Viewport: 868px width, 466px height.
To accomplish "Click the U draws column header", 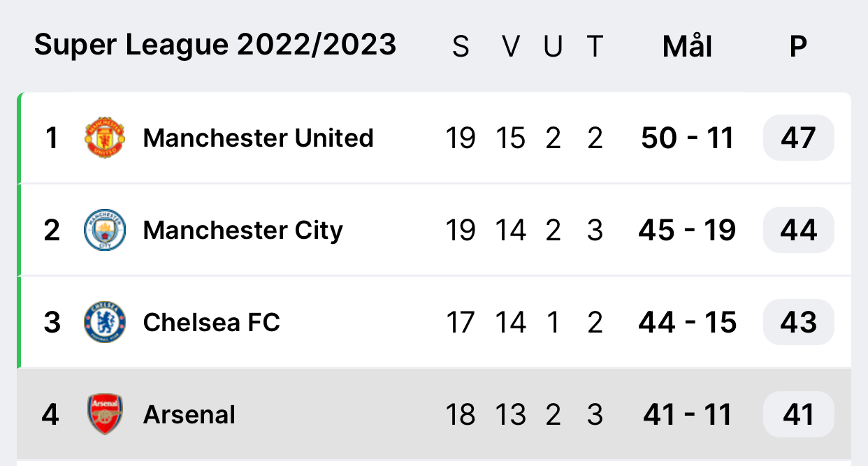I will [553, 47].
